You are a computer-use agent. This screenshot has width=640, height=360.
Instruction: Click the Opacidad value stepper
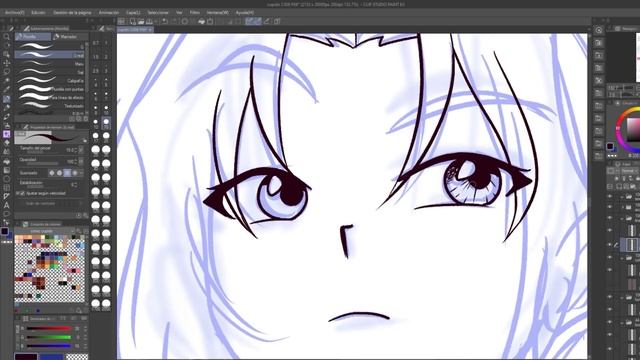76,162
